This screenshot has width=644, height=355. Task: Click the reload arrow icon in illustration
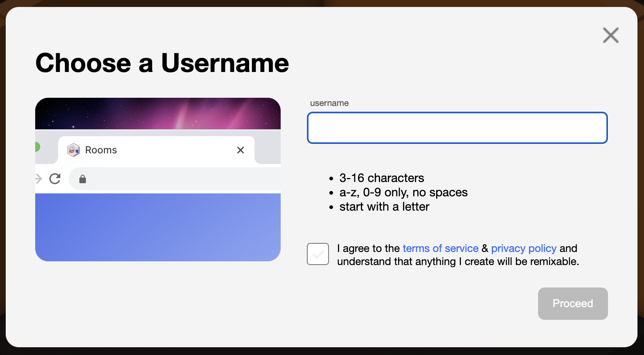(x=55, y=179)
